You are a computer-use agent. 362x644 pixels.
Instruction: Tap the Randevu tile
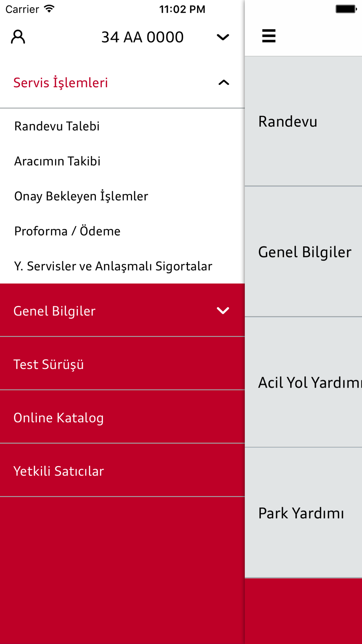pyautogui.click(x=303, y=121)
